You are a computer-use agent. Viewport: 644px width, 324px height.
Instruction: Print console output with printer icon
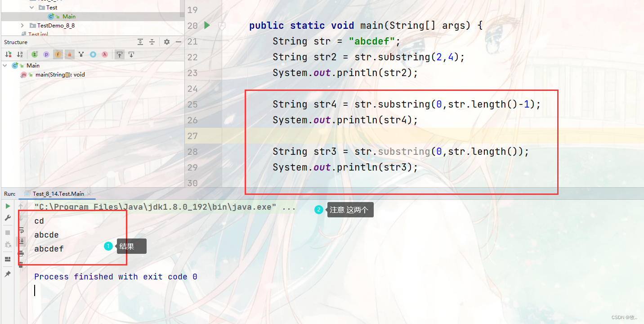point(21,253)
